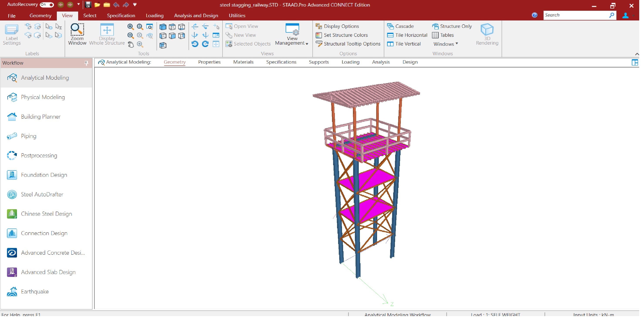This screenshot has width=644, height=320.
Task: Click into the Search input field
Action: click(x=575, y=15)
